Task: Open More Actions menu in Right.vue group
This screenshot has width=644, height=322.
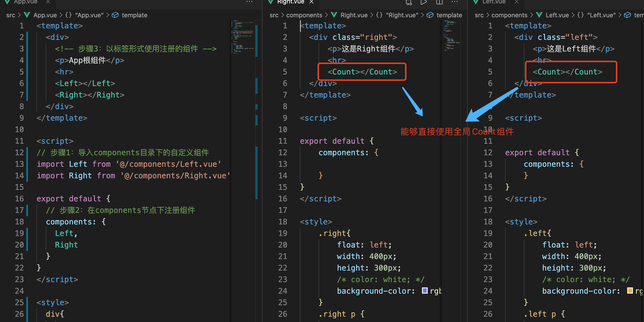Action: 454,2
